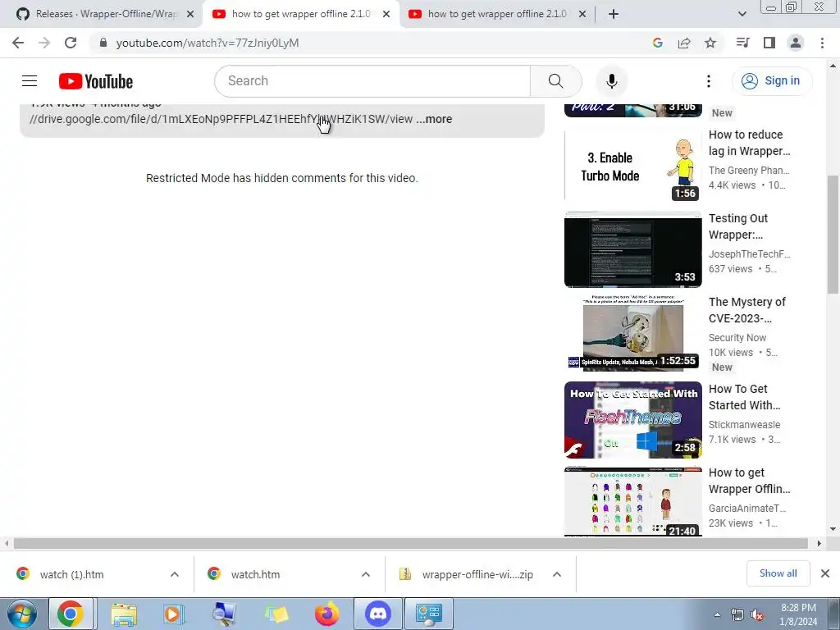Click How To Get Started With title
Screen dimensions: 840x630
(x=744, y=397)
